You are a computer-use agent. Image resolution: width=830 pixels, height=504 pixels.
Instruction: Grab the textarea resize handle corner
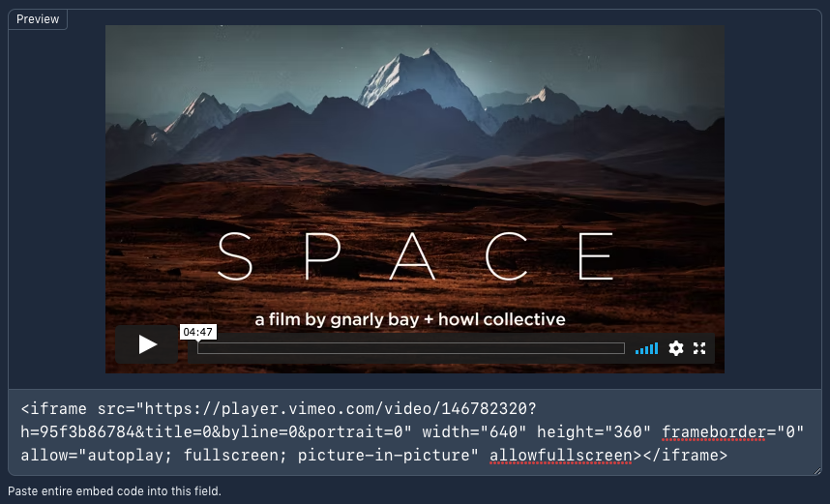816,471
